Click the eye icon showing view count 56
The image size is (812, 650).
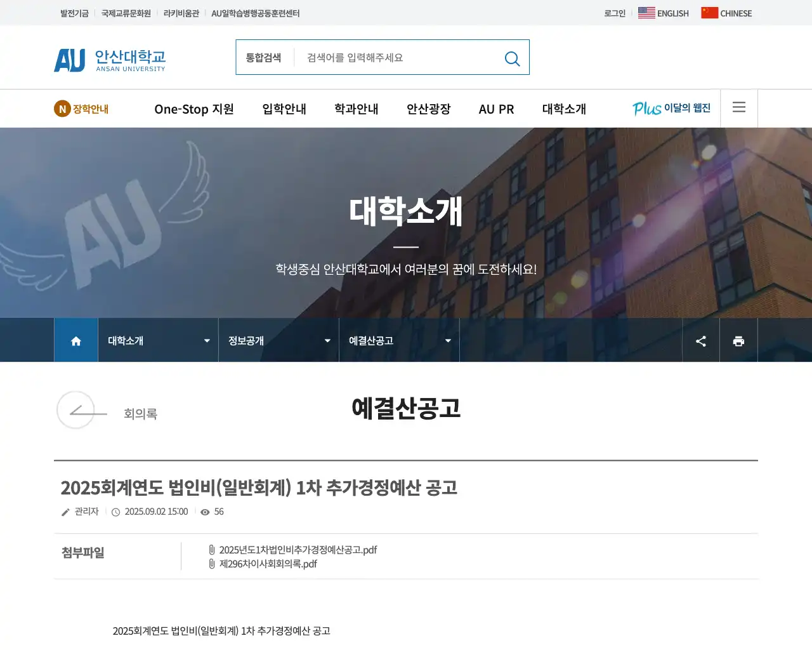204,512
